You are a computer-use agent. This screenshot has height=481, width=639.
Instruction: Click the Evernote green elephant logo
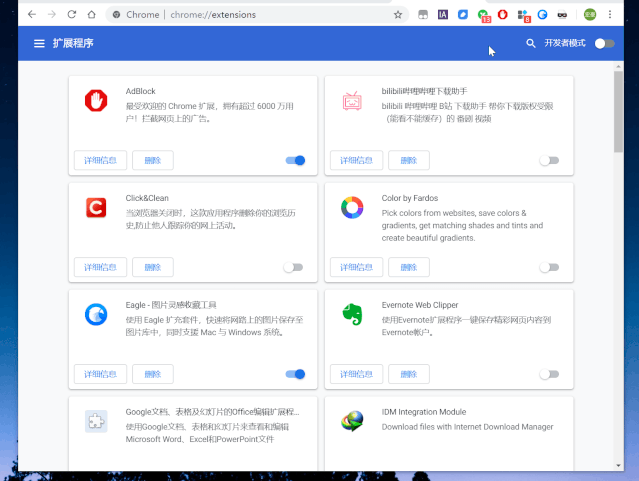[352, 314]
